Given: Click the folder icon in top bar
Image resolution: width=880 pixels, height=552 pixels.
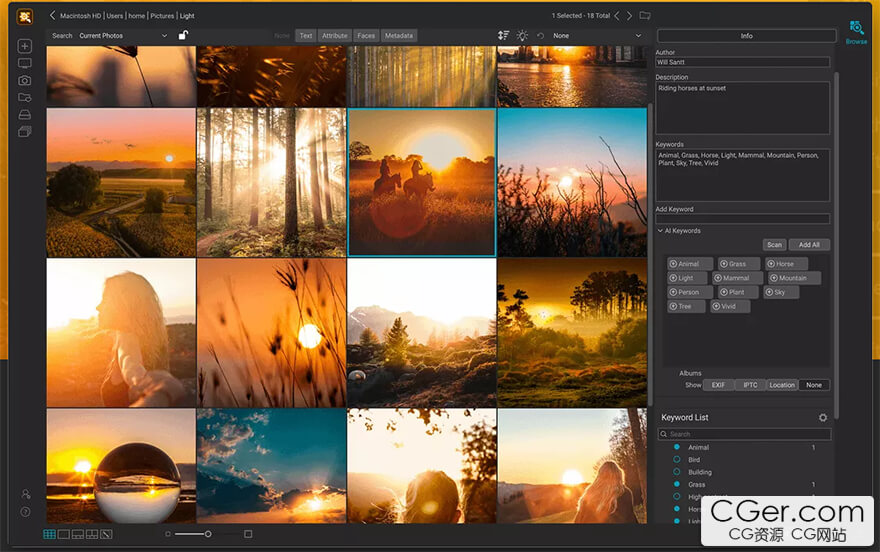Looking at the screenshot, I should pos(645,16).
